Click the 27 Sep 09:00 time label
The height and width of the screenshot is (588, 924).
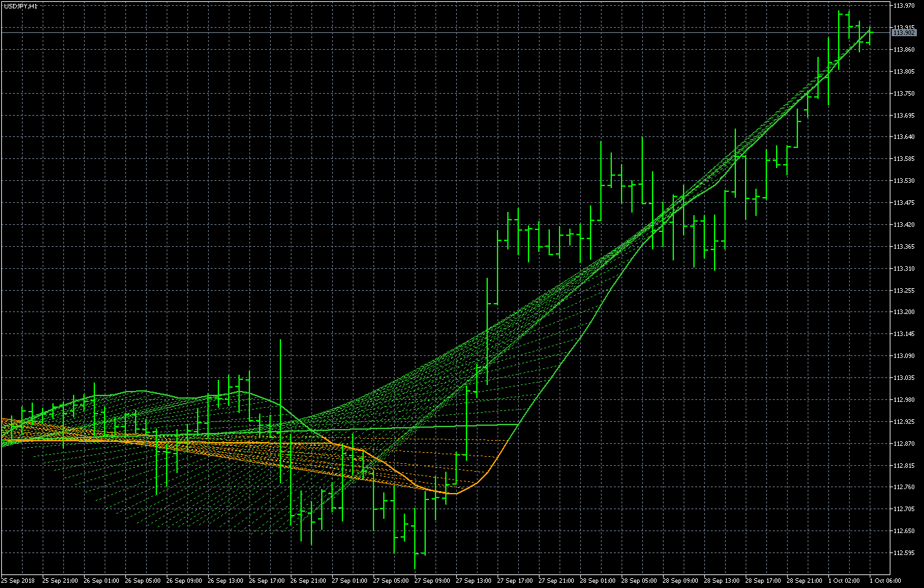pos(432,581)
